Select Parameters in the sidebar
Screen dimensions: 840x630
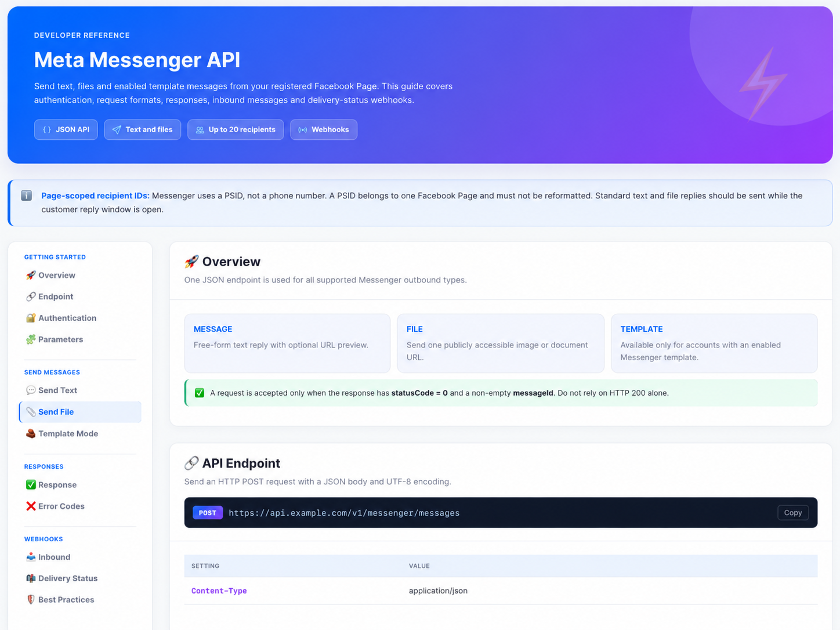80,340
